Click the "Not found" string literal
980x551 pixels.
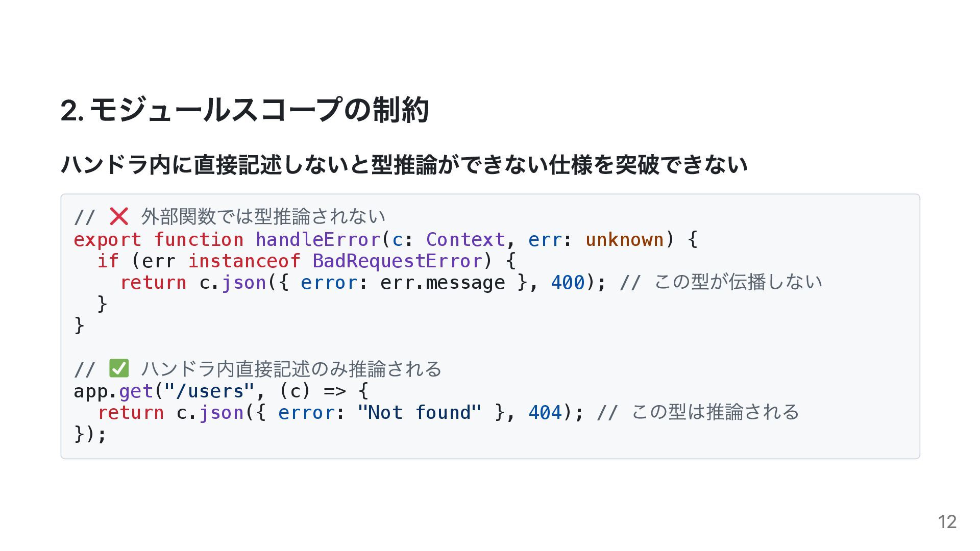[420, 412]
